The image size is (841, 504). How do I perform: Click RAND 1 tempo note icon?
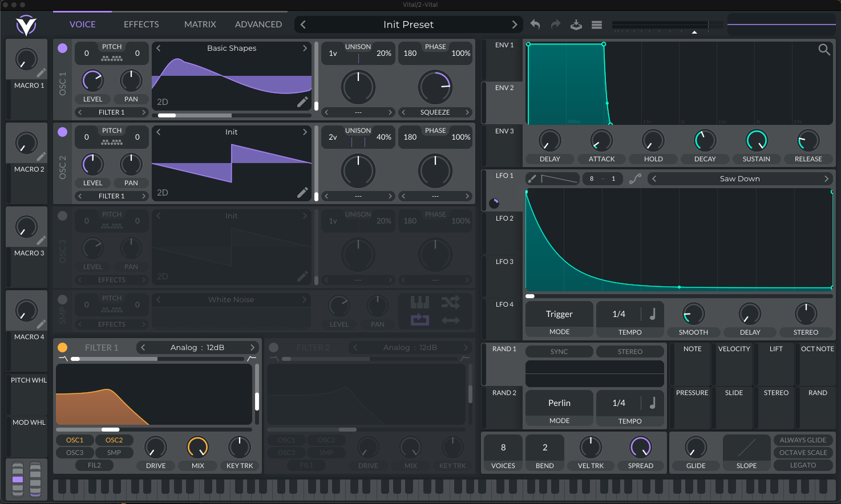pos(652,403)
